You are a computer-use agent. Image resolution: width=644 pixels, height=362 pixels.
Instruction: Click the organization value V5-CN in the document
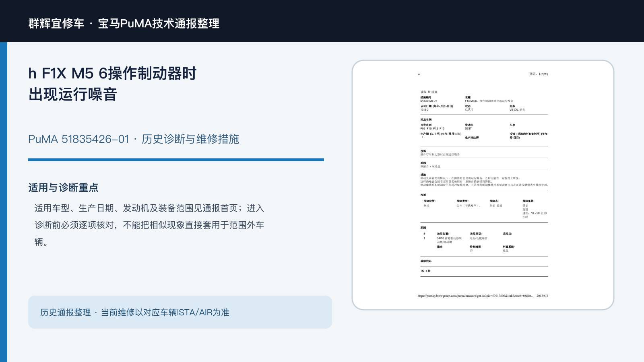tap(517, 109)
